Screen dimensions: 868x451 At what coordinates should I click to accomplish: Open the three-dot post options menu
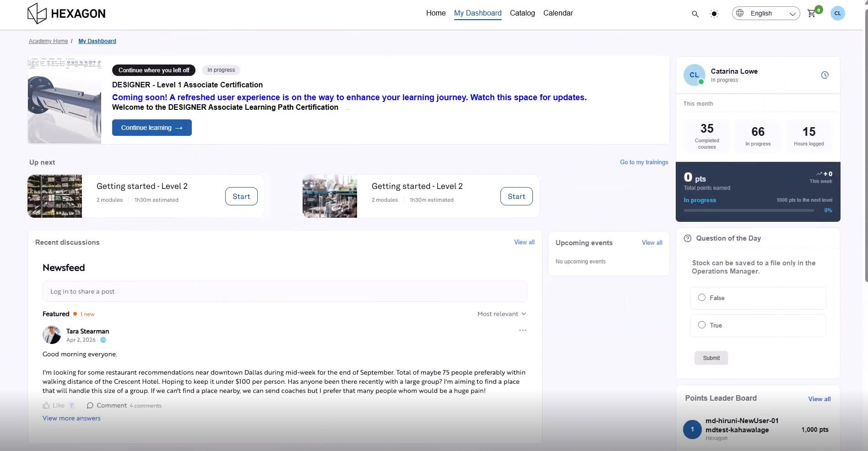coord(523,330)
